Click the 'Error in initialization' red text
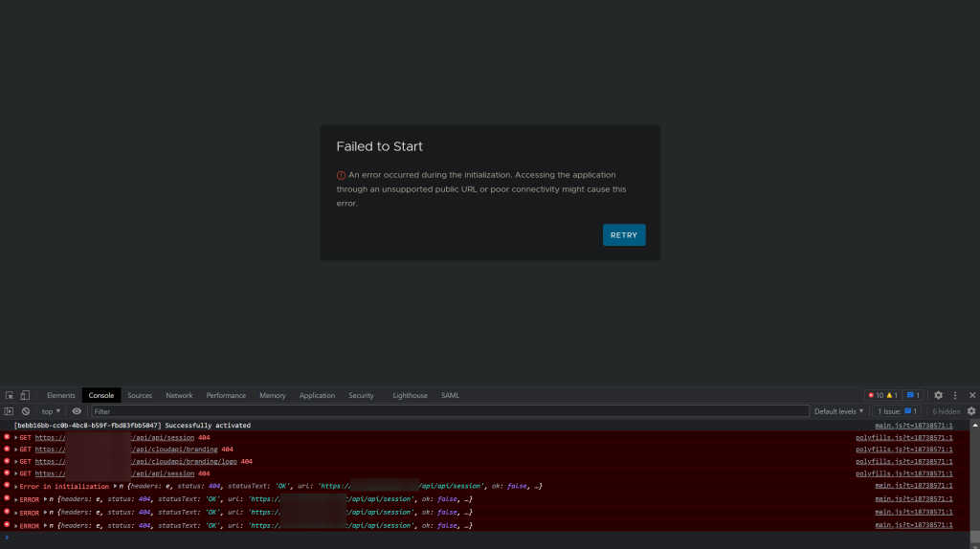 (64, 487)
